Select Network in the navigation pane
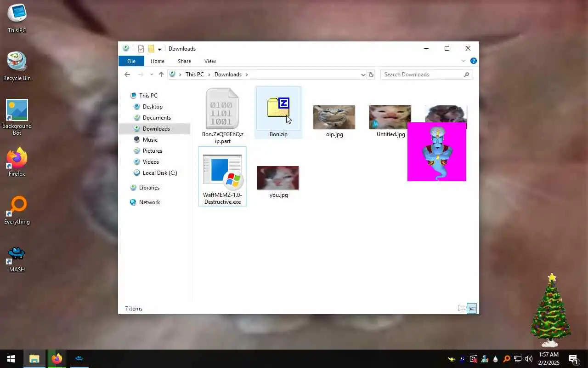This screenshot has width=588, height=368. [150, 202]
